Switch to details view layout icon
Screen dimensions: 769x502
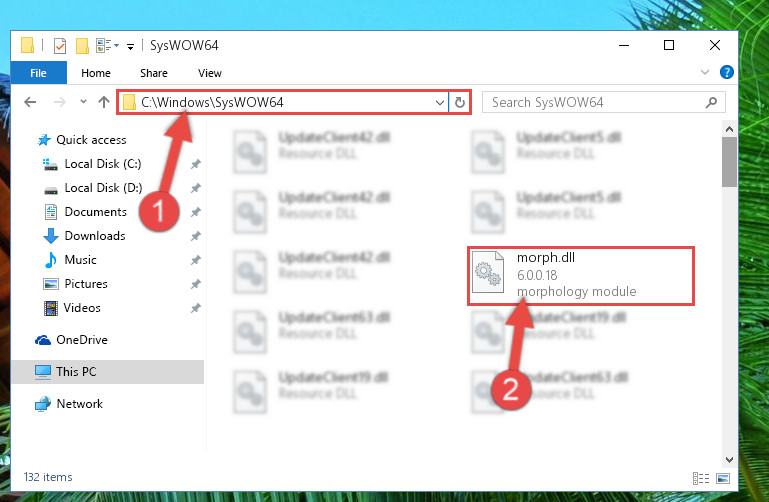[x=700, y=478]
